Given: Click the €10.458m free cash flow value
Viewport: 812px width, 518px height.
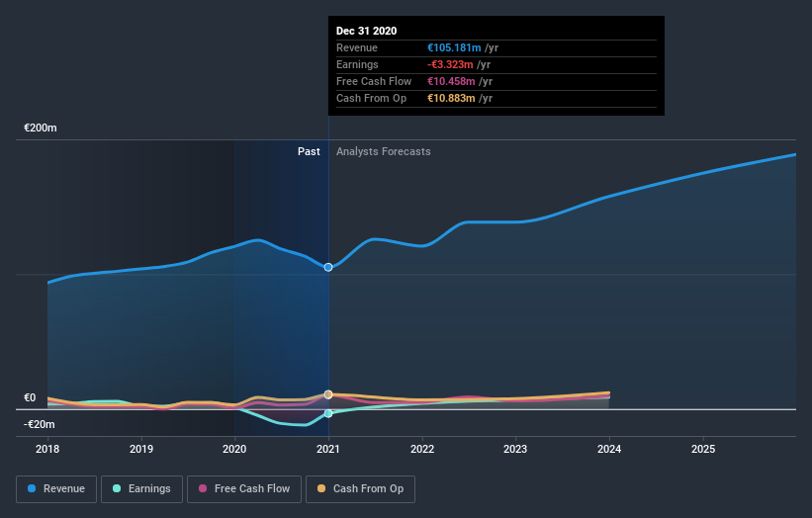Looking at the screenshot, I should click(451, 81).
